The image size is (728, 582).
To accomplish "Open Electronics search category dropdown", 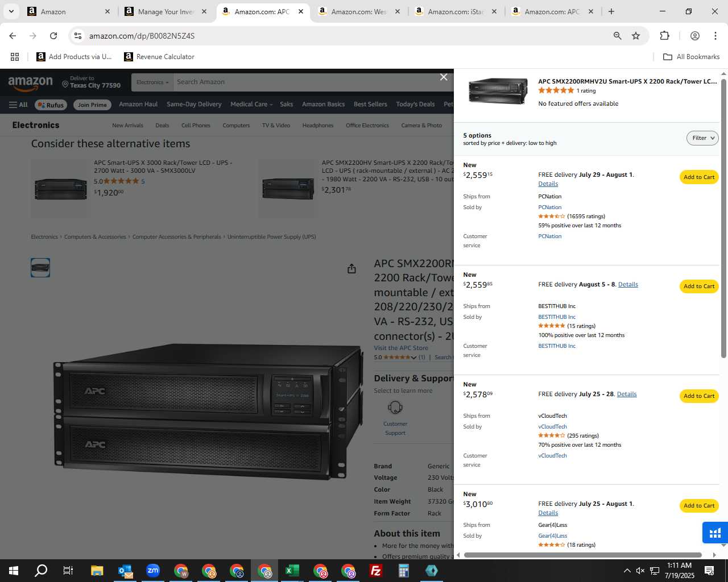I will click(x=152, y=82).
